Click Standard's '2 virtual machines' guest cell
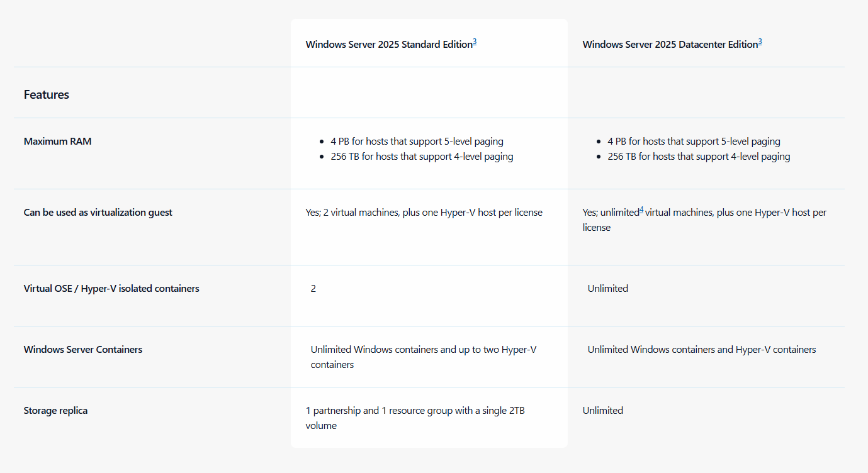The width and height of the screenshot is (868, 473). point(424,213)
